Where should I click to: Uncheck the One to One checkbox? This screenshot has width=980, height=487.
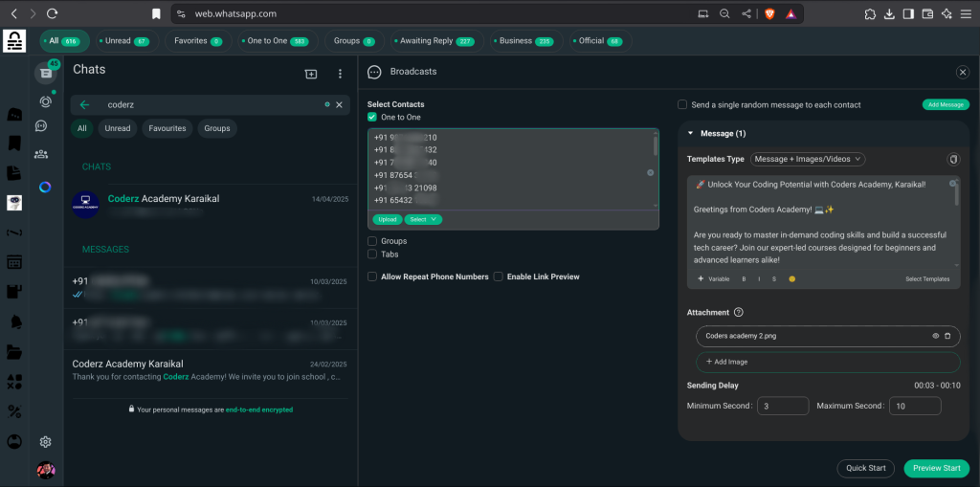click(372, 117)
